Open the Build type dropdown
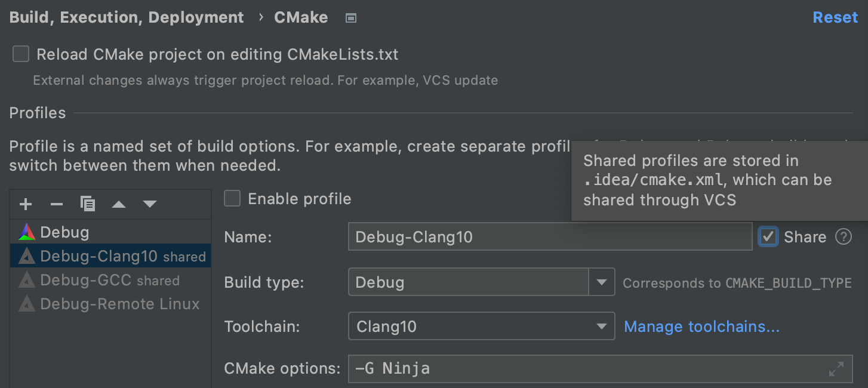 pyautogui.click(x=601, y=282)
